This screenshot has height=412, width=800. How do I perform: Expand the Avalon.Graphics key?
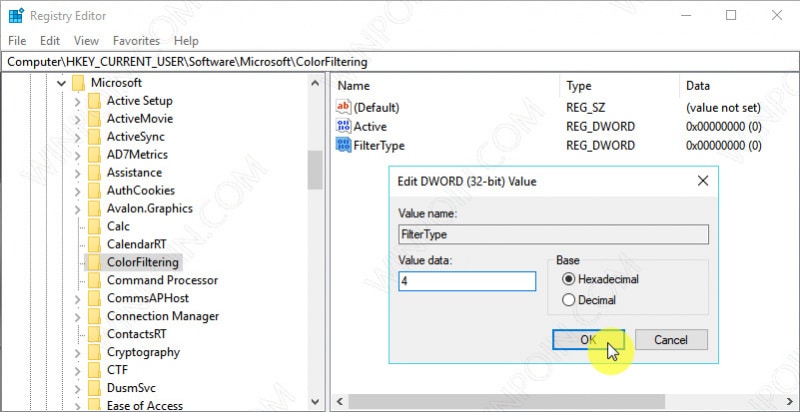(x=78, y=209)
